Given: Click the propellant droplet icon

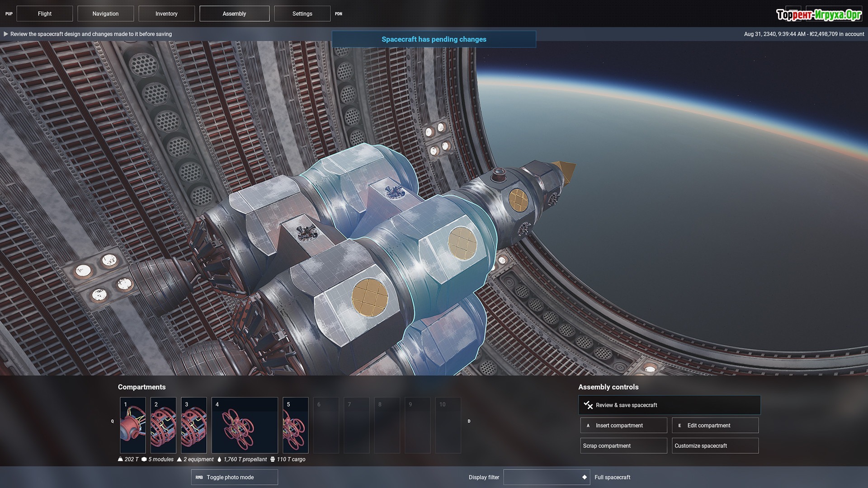Looking at the screenshot, I should [x=219, y=459].
